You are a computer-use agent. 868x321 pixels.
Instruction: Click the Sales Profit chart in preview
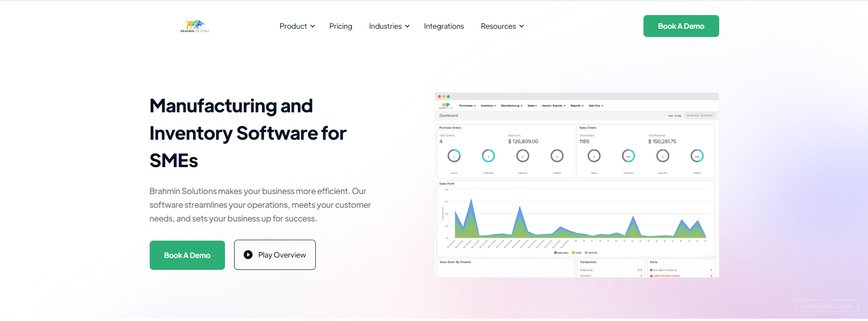pos(576,218)
